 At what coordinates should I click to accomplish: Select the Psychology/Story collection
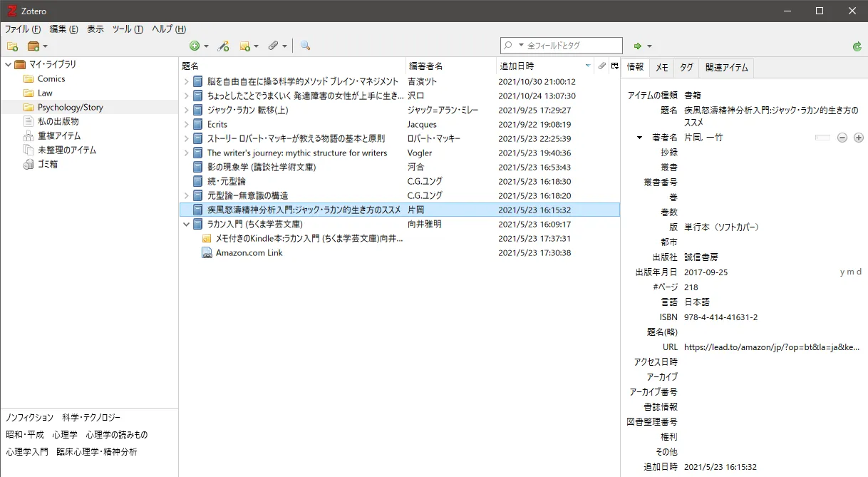71,107
